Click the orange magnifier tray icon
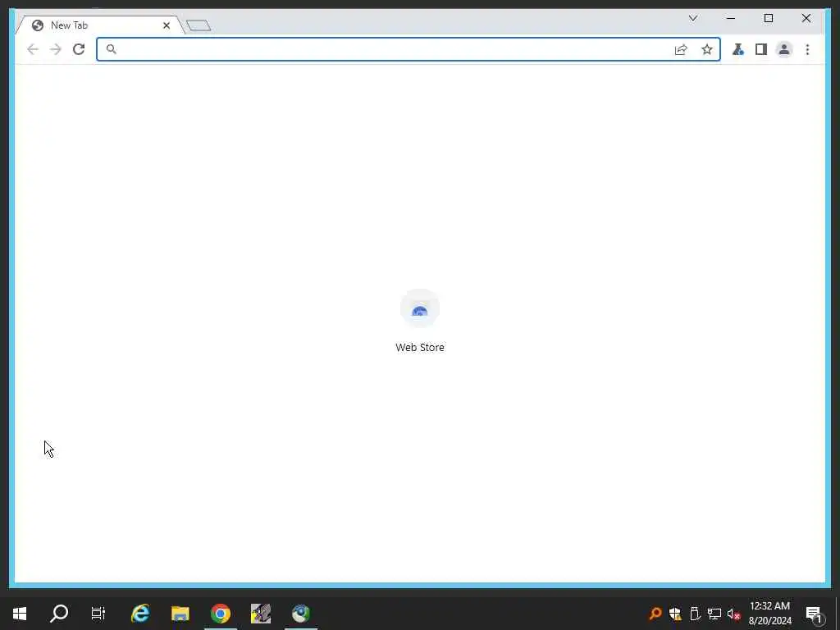The width and height of the screenshot is (840, 630). click(x=655, y=614)
